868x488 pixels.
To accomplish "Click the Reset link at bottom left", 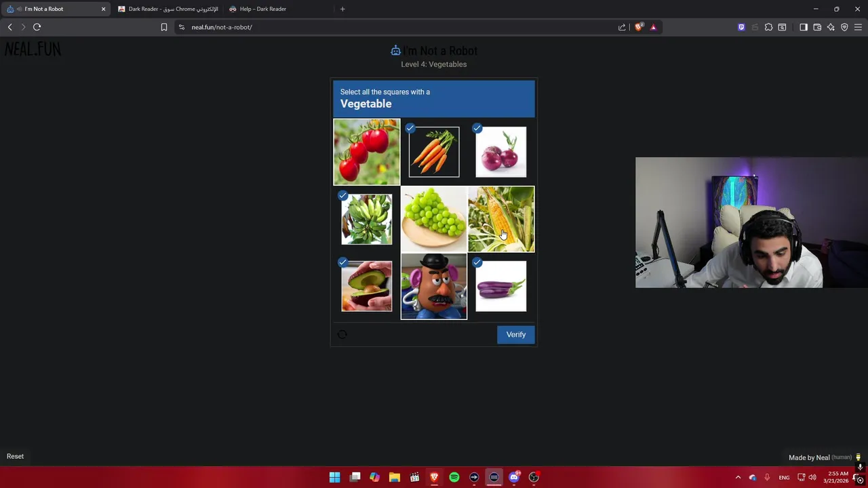I will [15, 456].
